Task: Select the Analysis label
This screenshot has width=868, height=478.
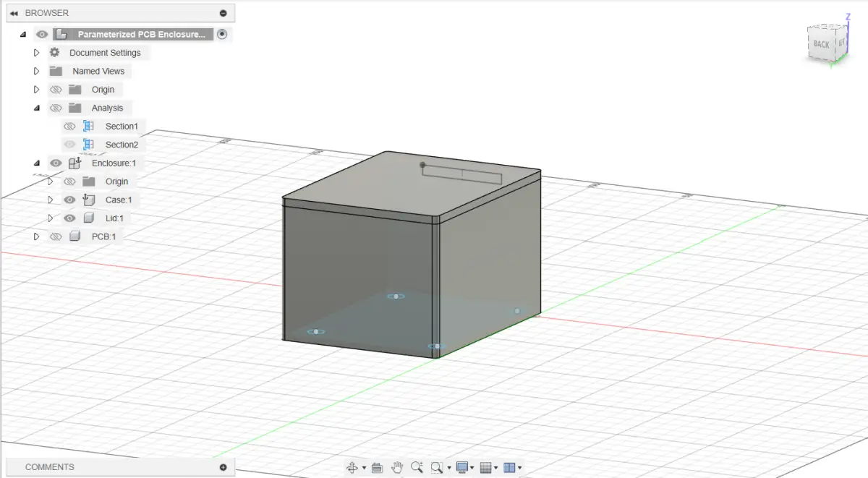Action: 107,108
